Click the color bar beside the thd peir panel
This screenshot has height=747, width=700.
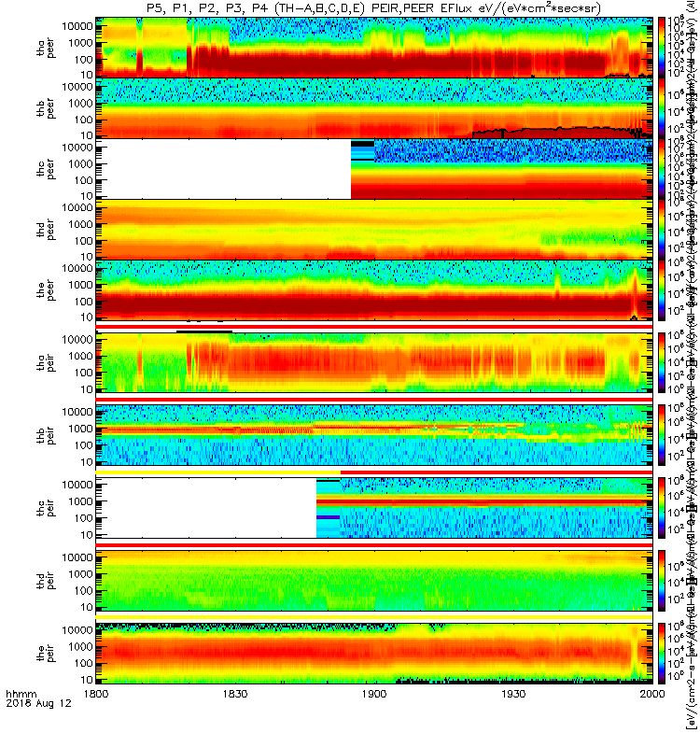coord(662,581)
